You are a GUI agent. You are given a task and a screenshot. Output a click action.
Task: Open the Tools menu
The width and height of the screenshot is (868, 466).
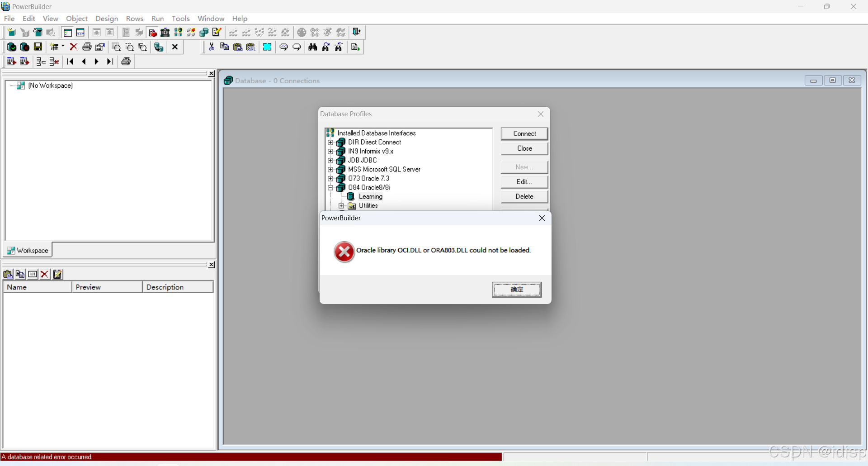point(181,19)
